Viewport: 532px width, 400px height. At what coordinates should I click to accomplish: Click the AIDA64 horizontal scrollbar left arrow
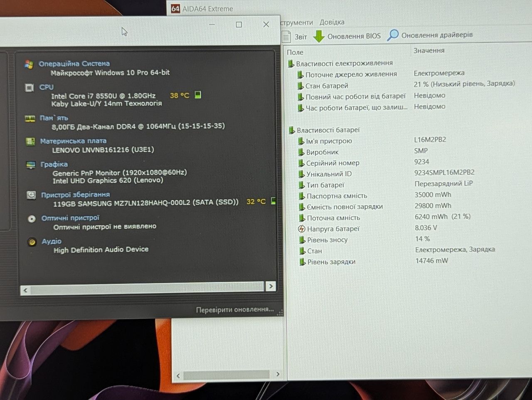coord(178,375)
